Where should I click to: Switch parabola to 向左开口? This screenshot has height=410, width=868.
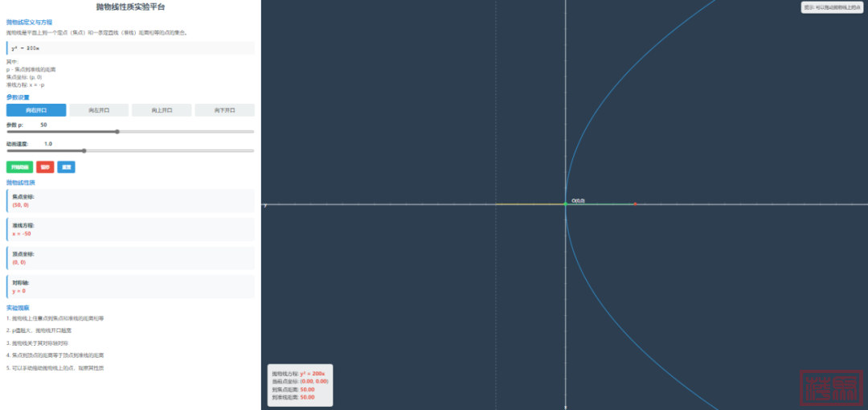[99, 110]
